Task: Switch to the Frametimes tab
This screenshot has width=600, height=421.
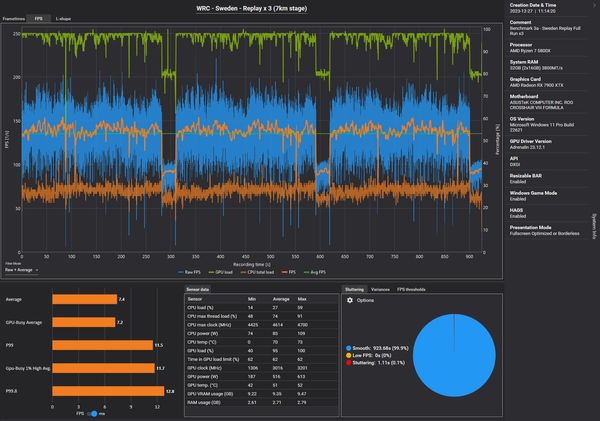Action: 14,18
